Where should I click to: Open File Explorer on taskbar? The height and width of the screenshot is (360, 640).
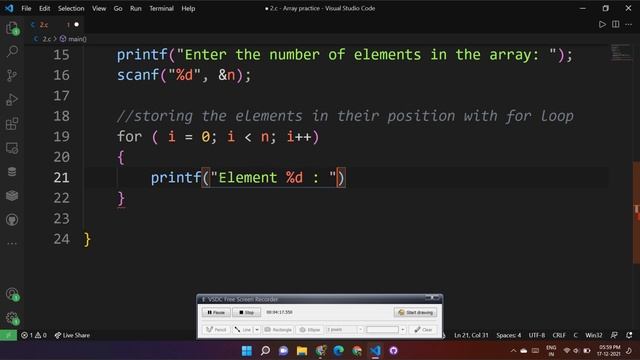point(302,351)
